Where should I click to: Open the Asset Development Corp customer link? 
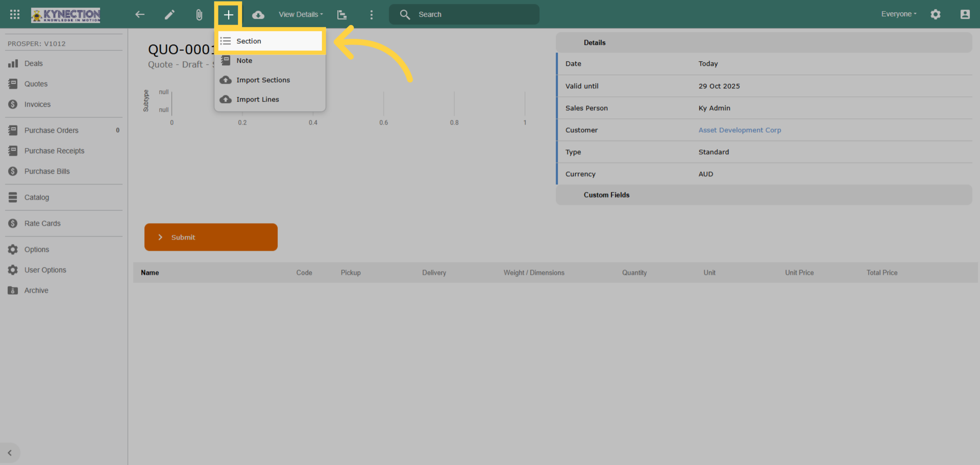click(739, 130)
